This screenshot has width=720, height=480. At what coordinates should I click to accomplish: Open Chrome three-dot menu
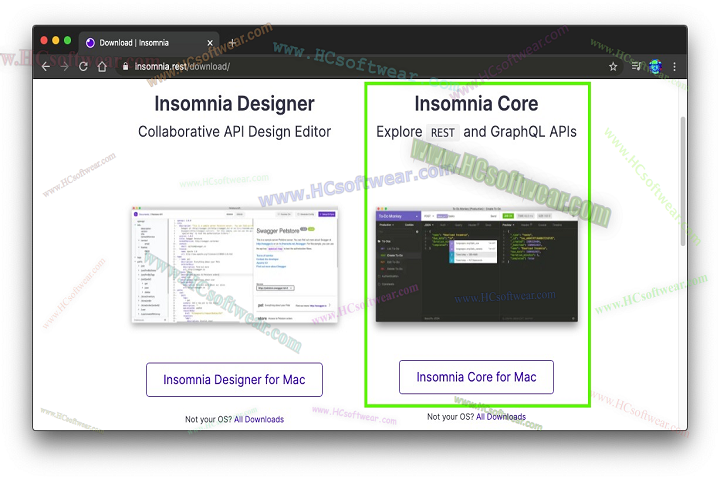674,67
